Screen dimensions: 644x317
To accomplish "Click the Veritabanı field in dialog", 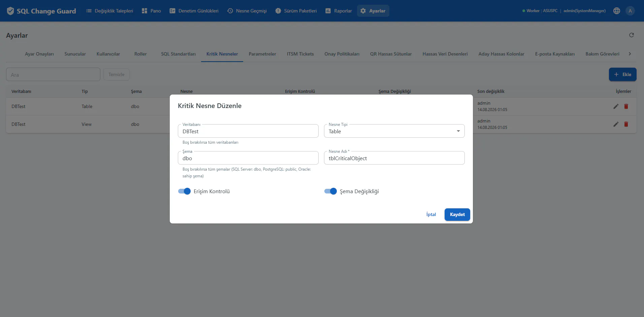I will [x=248, y=131].
